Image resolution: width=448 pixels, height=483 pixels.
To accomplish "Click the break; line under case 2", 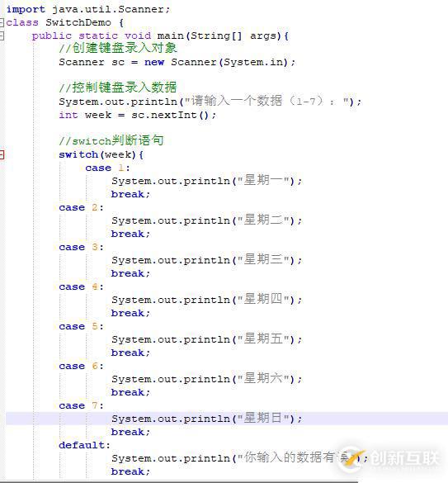I will (x=130, y=234).
